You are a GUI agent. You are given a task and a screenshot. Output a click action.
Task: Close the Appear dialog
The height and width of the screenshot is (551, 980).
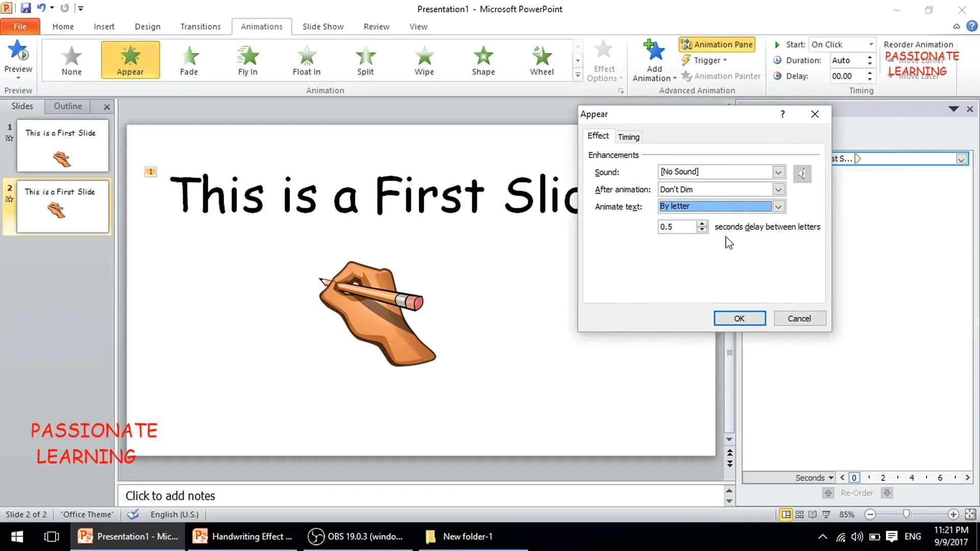pos(815,114)
